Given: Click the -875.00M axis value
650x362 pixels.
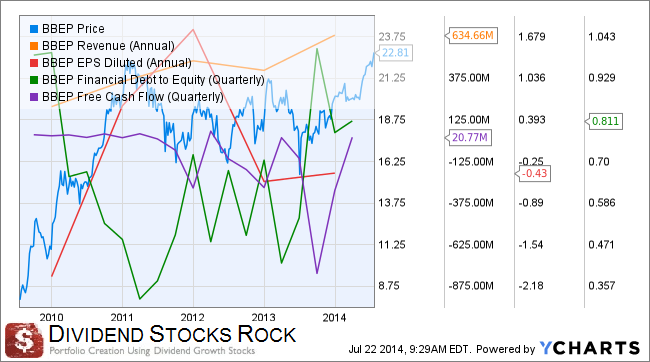Looking at the screenshot, I should [x=471, y=286].
